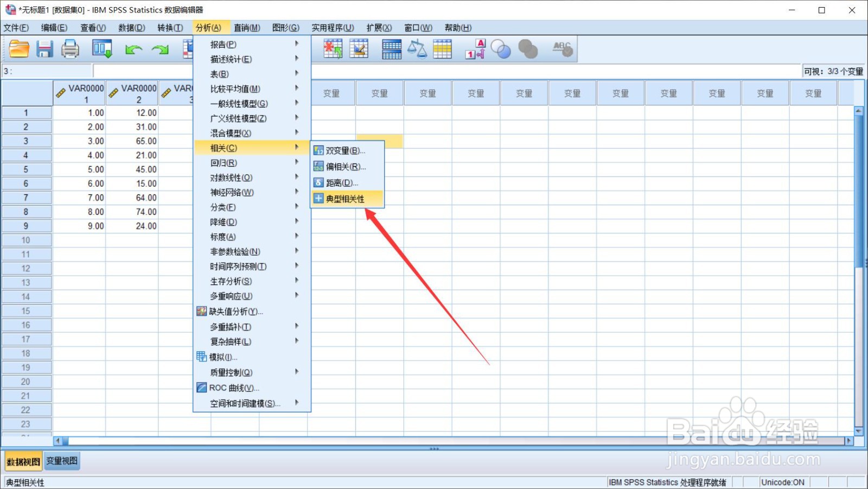Open the 实用程序(U) menu
This screenshot has height=489, width=868.
pos(333,28)
